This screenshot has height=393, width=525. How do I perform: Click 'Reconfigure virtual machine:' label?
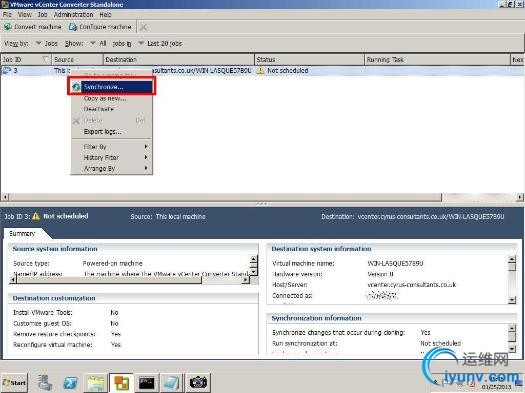[x=53, y=344]
